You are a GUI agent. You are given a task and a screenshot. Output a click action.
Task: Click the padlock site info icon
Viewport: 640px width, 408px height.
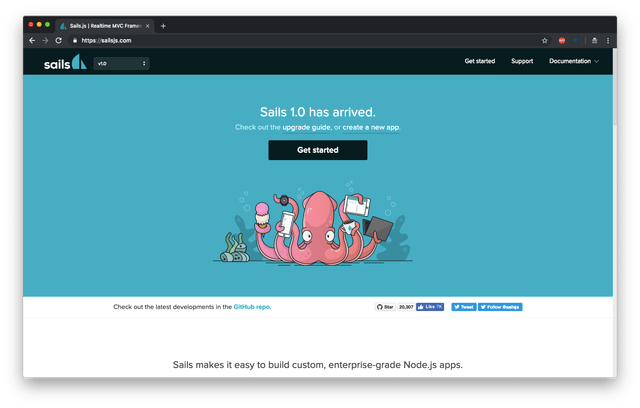pos(75,40)
